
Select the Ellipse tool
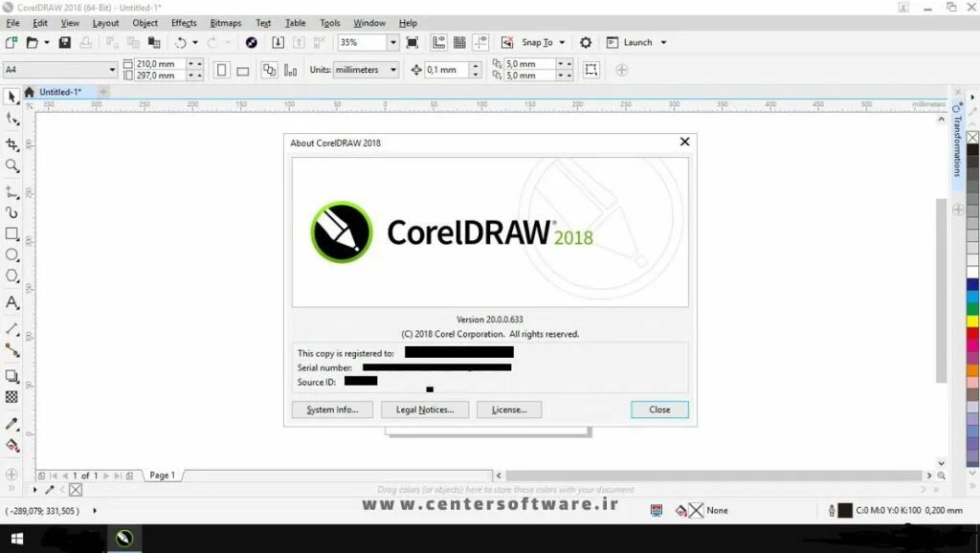11,254
